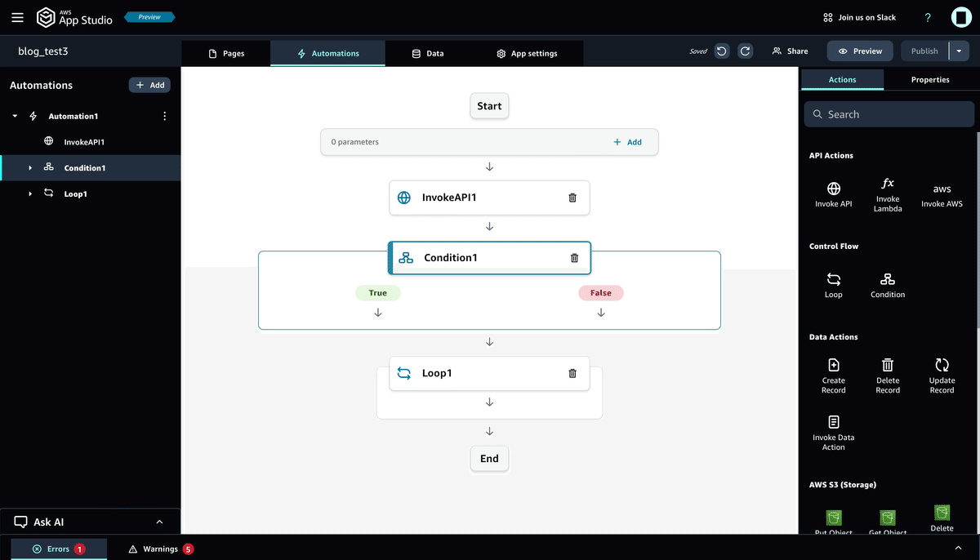Open the Put Object S3 action
980x560 pixels.
[833, 519]
